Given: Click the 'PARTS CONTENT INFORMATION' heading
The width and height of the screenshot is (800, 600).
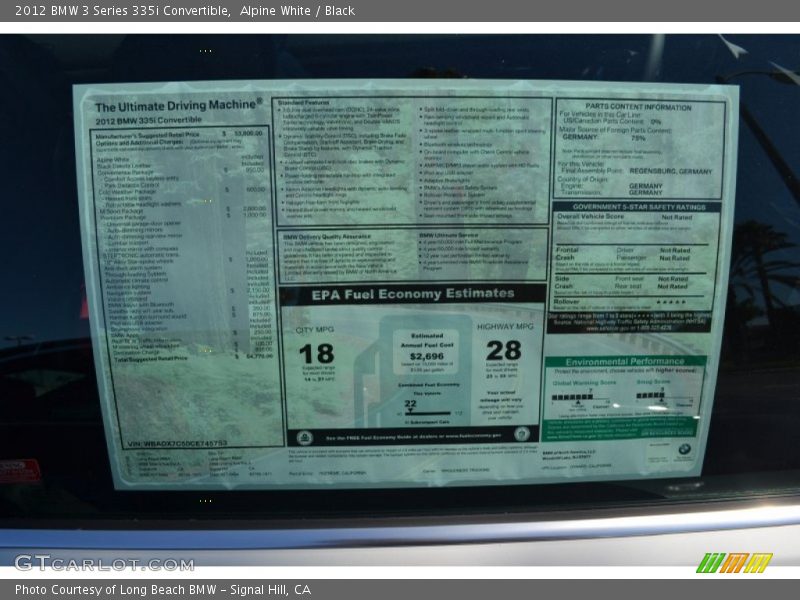Looking at the screenshot, I should click(638, 107).
